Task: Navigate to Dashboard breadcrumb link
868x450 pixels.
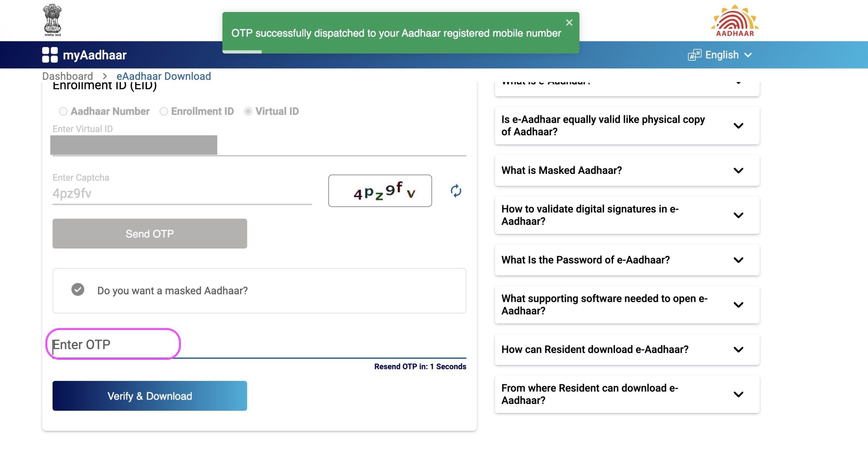Action: click(x=67, y=75)
